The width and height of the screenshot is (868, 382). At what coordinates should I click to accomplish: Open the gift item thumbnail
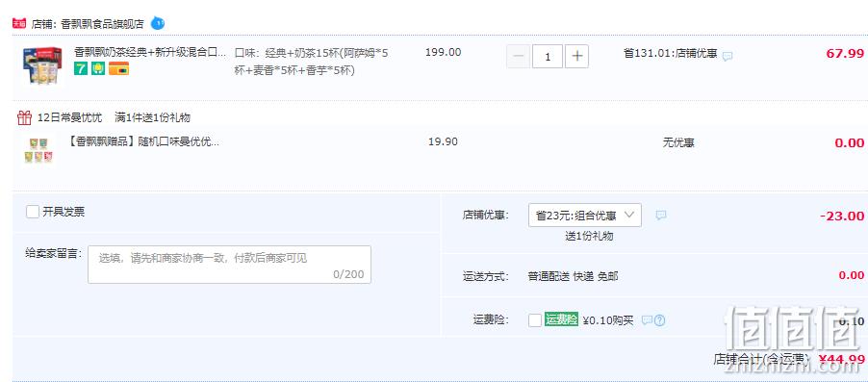pos(38,150)
